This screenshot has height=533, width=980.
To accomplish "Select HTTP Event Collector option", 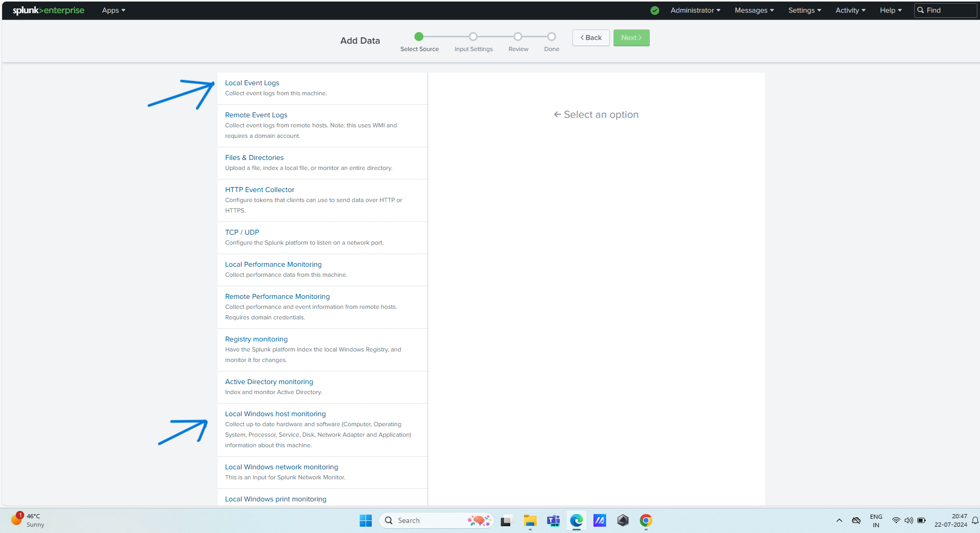I will coord(260,189).
